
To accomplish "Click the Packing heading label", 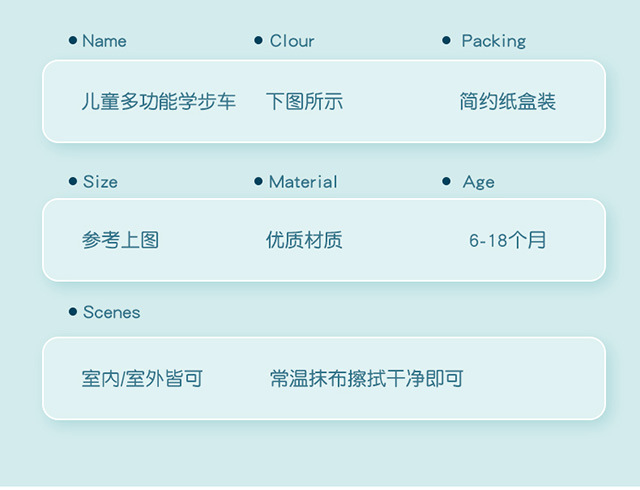I will click(493, 41).
